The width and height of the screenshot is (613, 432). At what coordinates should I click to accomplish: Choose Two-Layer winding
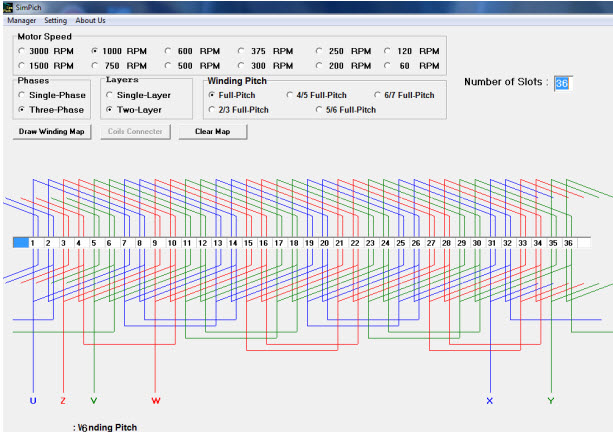(x=134, y=110)
